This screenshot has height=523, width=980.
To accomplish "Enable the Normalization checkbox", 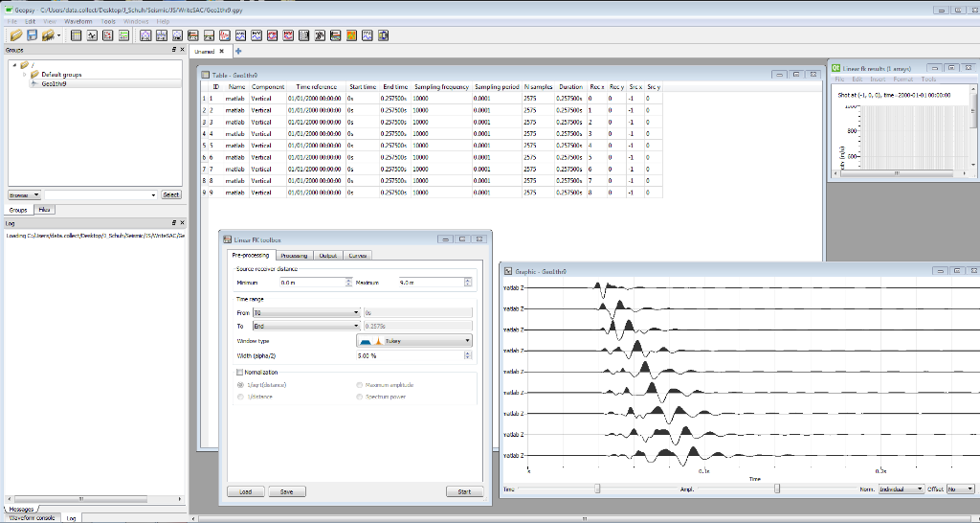I will [x=240, y=372].
